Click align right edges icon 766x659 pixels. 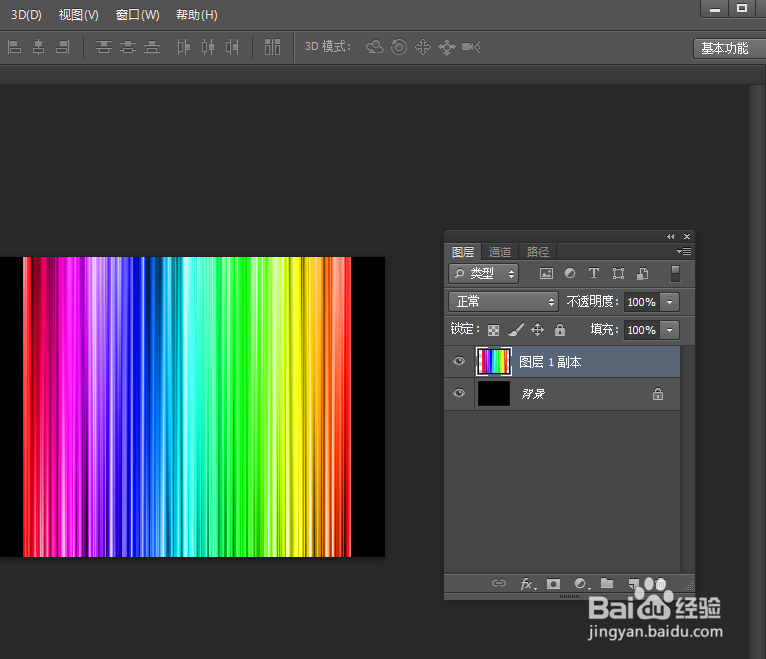[63, 47]
